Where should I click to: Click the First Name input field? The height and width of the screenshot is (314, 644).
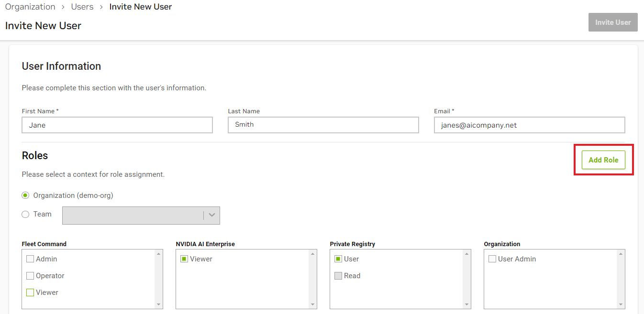(x=117, y=125)
